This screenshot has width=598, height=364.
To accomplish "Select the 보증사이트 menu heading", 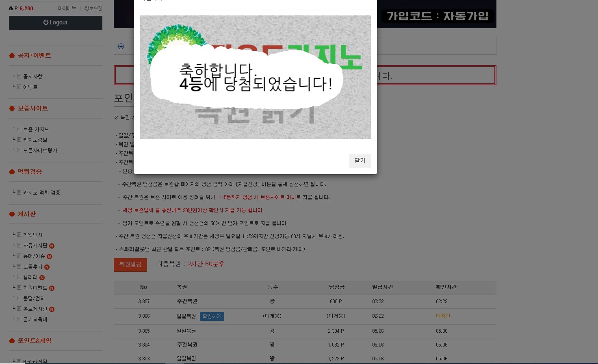I will [33, 108].
